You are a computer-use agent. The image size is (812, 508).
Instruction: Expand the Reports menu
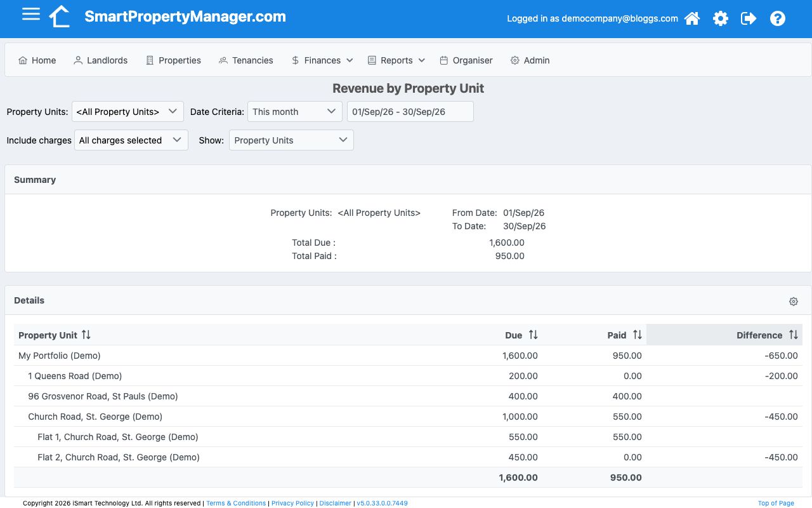coord(396,60)
